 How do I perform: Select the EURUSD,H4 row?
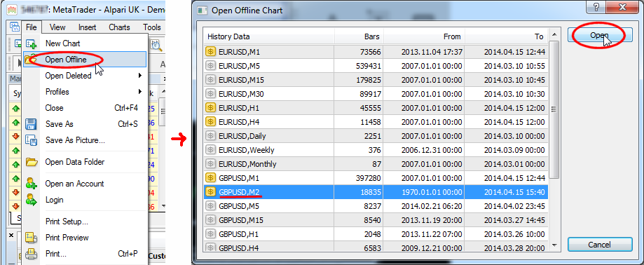(376, 122)
